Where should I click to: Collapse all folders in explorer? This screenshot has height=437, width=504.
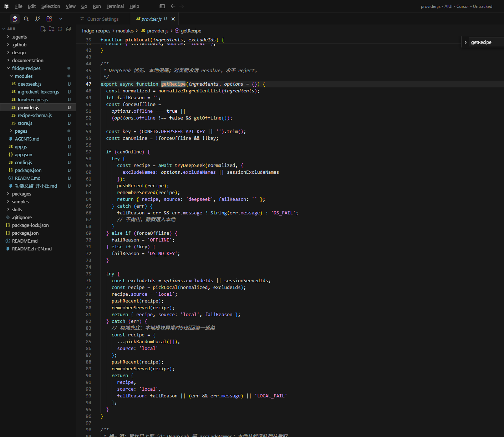68,29
